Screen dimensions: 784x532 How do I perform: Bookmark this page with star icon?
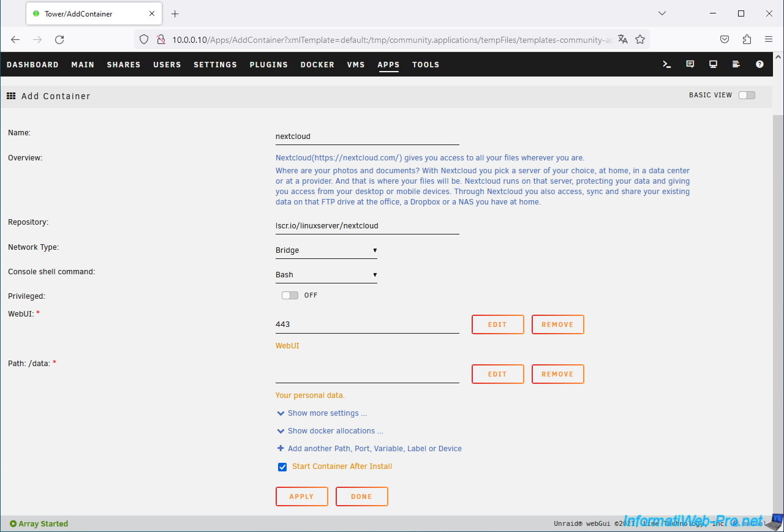pos(640,39)
